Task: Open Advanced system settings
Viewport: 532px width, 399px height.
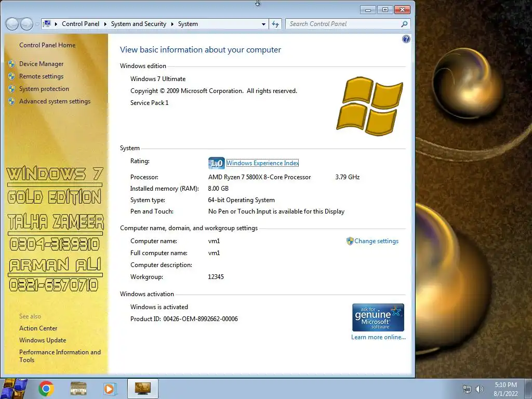Action: click(x=55, y=101)
